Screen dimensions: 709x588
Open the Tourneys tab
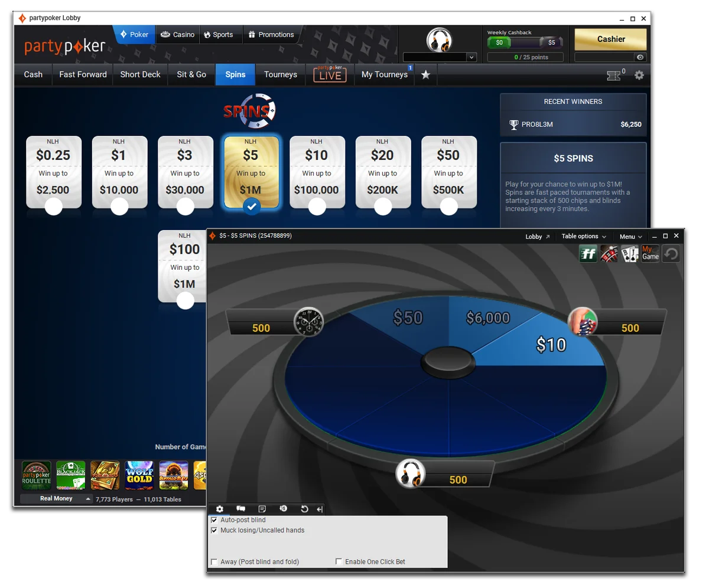281,75
